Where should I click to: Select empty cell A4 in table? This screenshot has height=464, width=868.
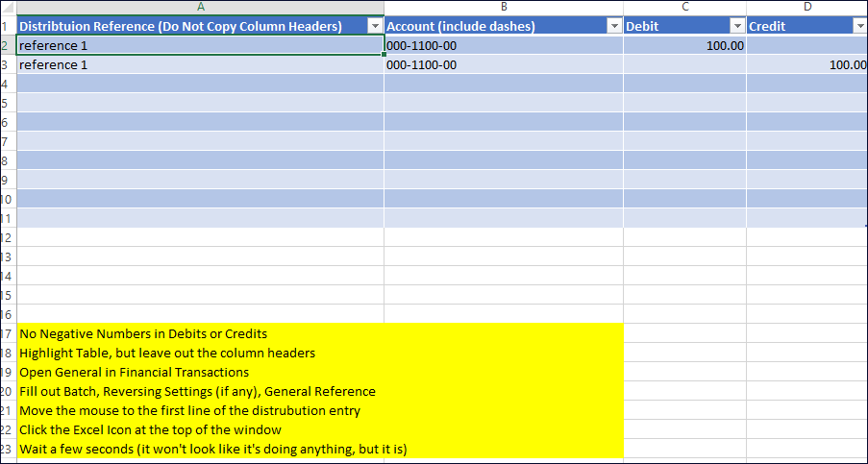tap(200, 85)
